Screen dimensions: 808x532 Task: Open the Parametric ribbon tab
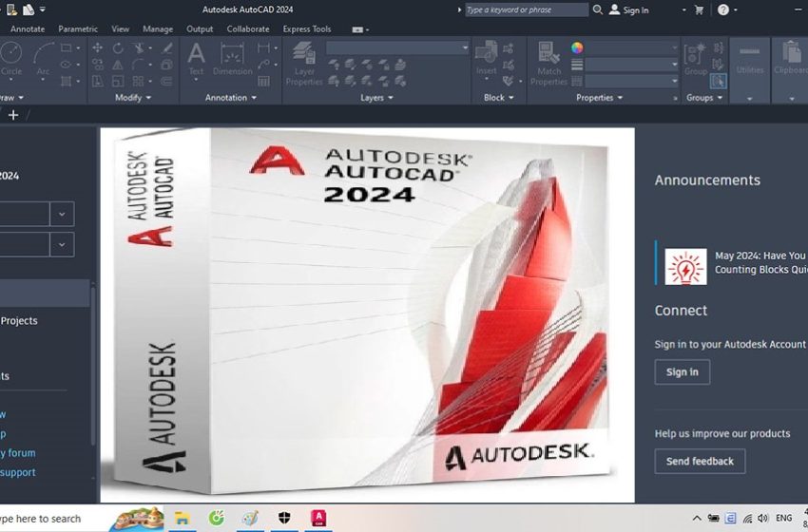coord(78,28)
